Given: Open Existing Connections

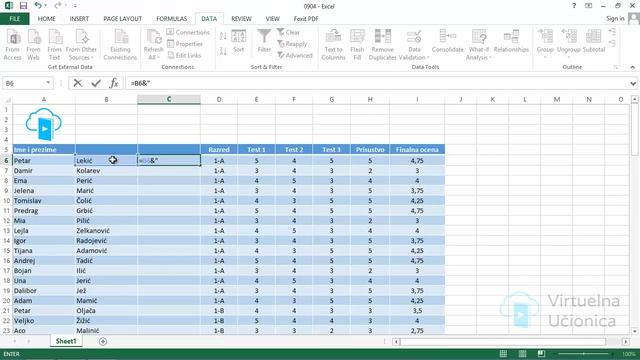Looking at the screenshot, I should coord(120,45).
